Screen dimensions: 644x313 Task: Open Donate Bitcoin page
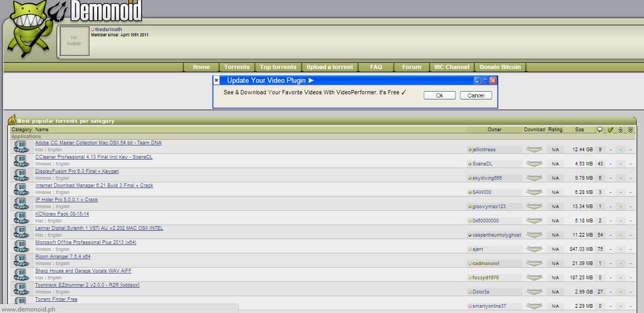500,67
